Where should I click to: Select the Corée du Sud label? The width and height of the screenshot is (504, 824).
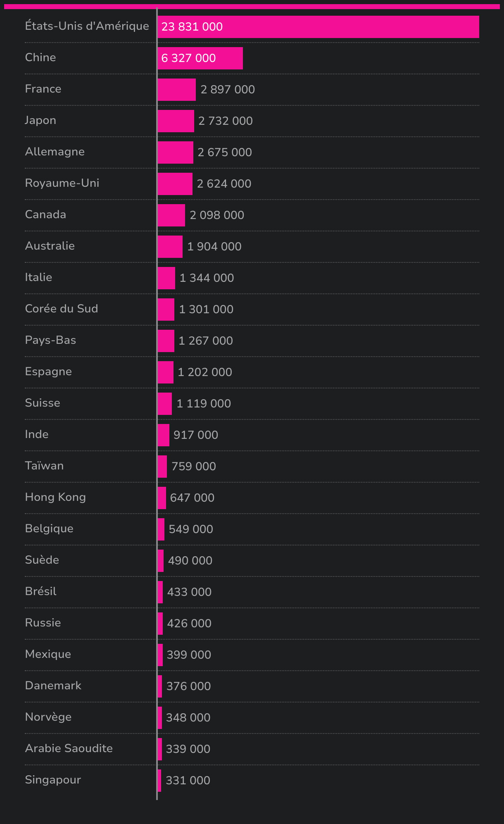(x=62, y=309)
